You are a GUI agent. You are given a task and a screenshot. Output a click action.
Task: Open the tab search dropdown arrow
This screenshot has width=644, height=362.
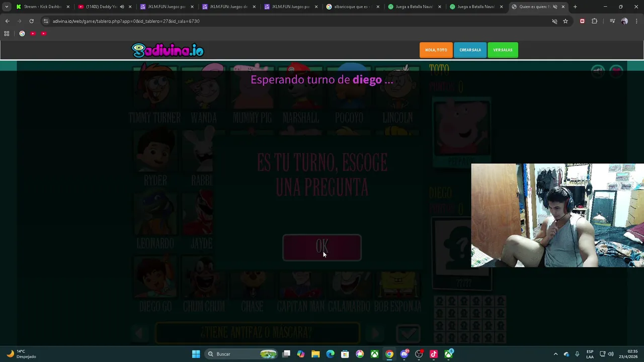(6, 7)
